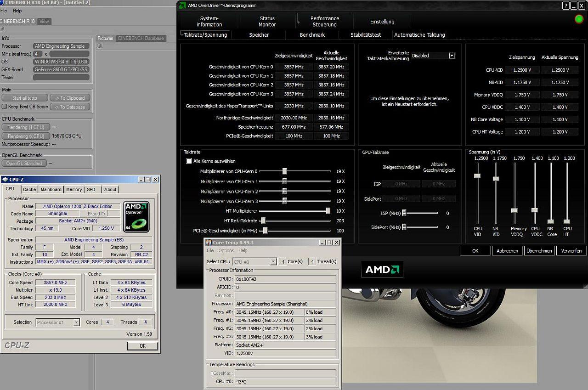Switch to the About tab in CPU-Z
This screenshot has height=390, width=588.
coord(110,189)
